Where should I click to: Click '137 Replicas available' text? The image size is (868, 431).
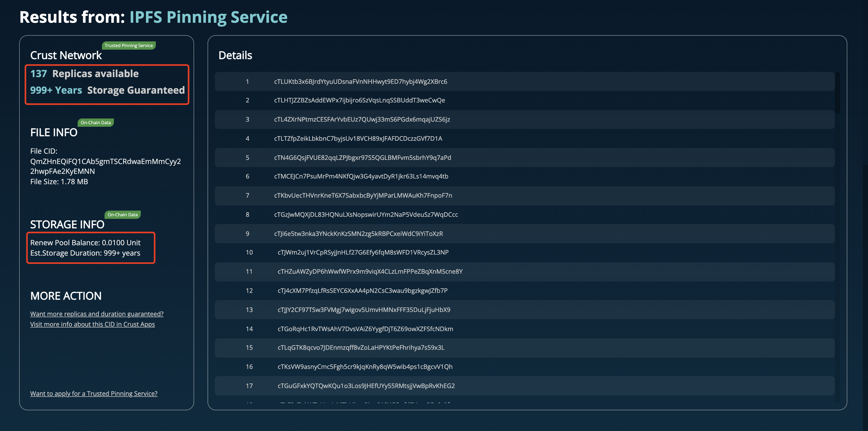coord(84,73)
